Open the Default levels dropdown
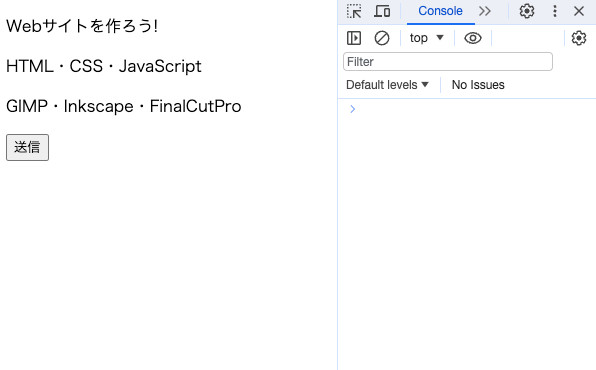Viewport: 596px width, 370px height. tap(387, 85)
